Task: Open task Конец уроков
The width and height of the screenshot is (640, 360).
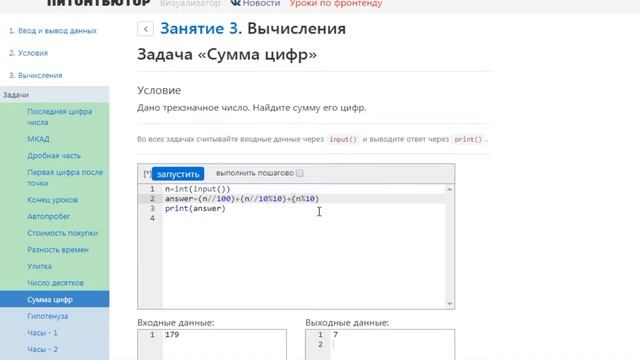Action: tap(52, 200)
